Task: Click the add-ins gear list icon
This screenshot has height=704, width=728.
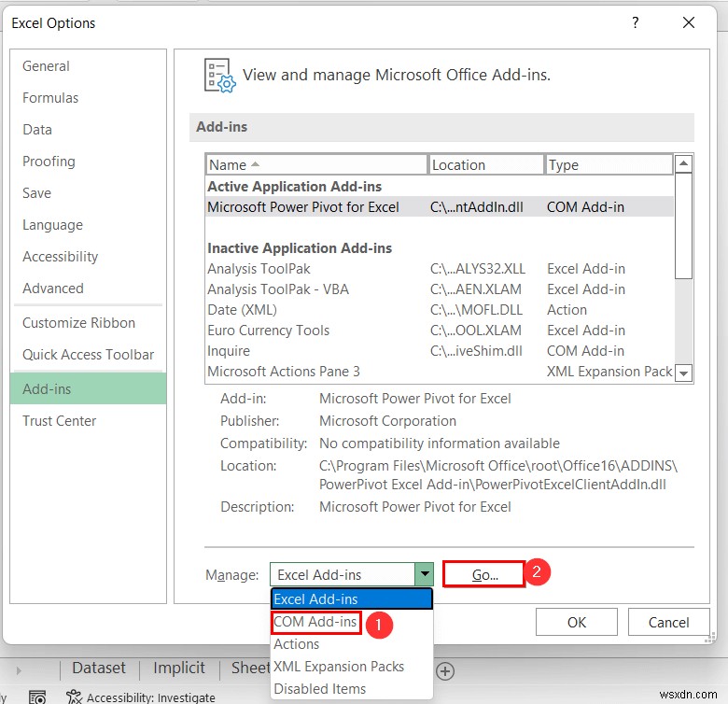Action: tap(220, 76)
